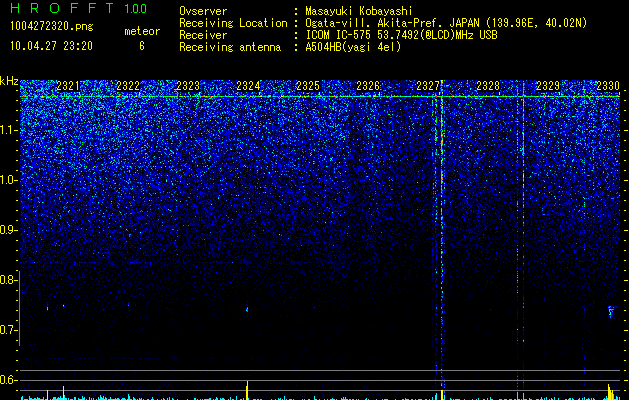Click the 1.0.0 version number
Image resolution: width=629 pixels, height=400 pixels.
tap(135, 8)
